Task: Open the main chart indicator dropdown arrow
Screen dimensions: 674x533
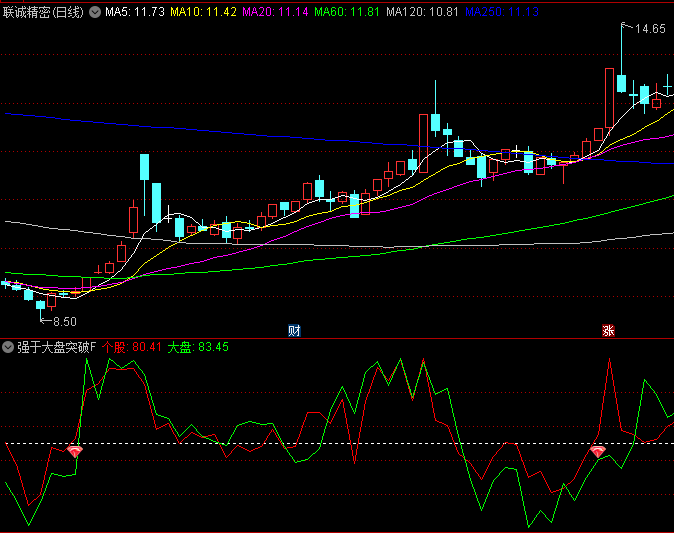Action: click(95, 12)
